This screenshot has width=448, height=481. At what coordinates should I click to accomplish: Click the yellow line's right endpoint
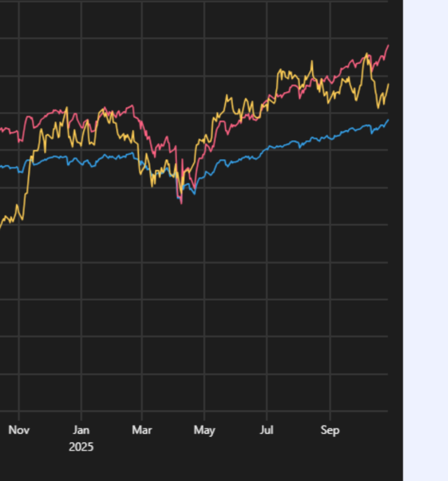coord(388,84)
